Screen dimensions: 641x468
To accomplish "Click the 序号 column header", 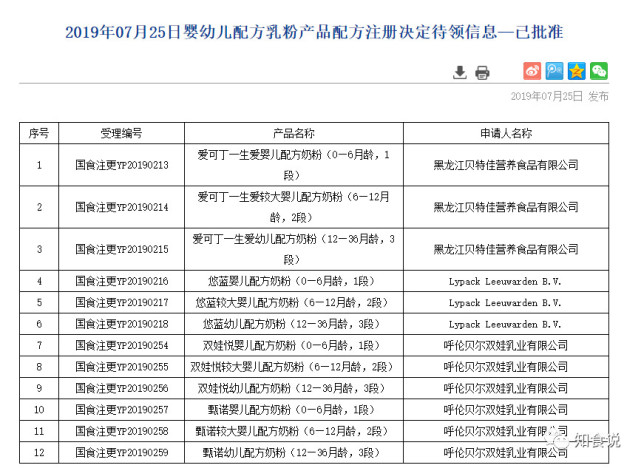I will point(39,133).
